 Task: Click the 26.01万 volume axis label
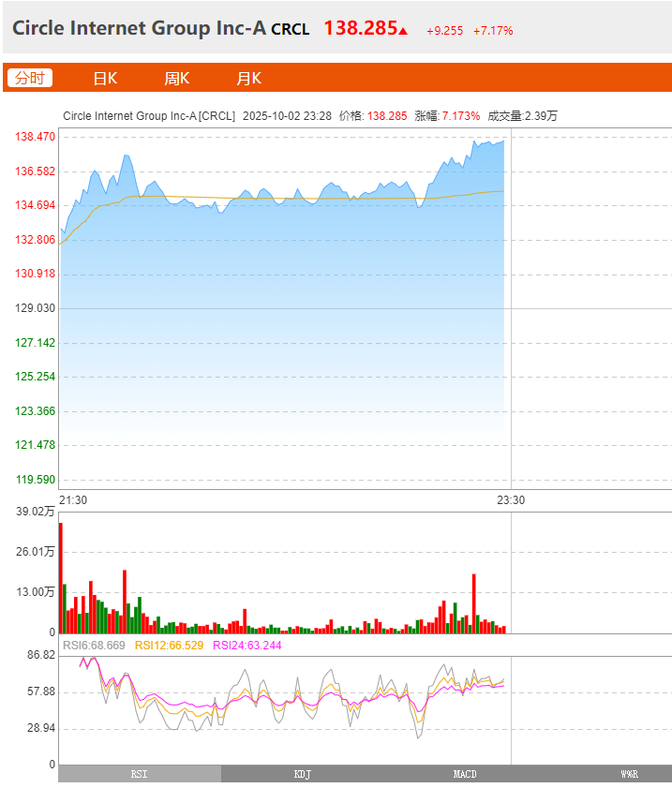[36, 552]
